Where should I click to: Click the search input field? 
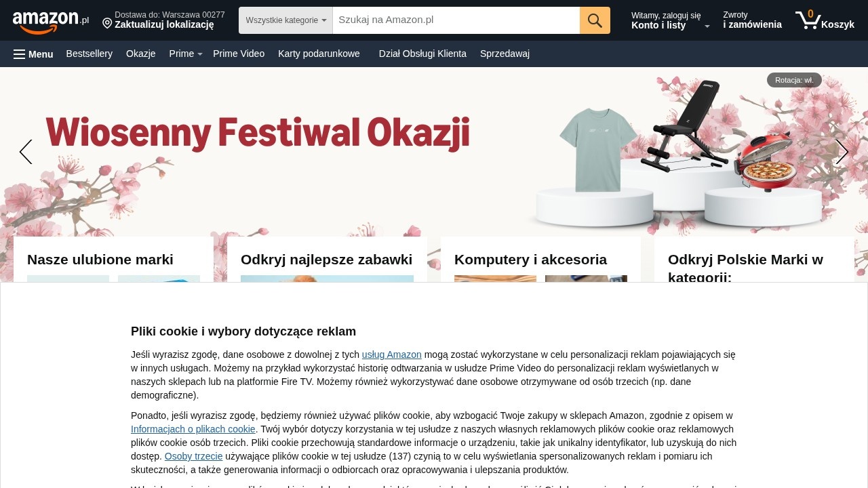click(456, 20)
